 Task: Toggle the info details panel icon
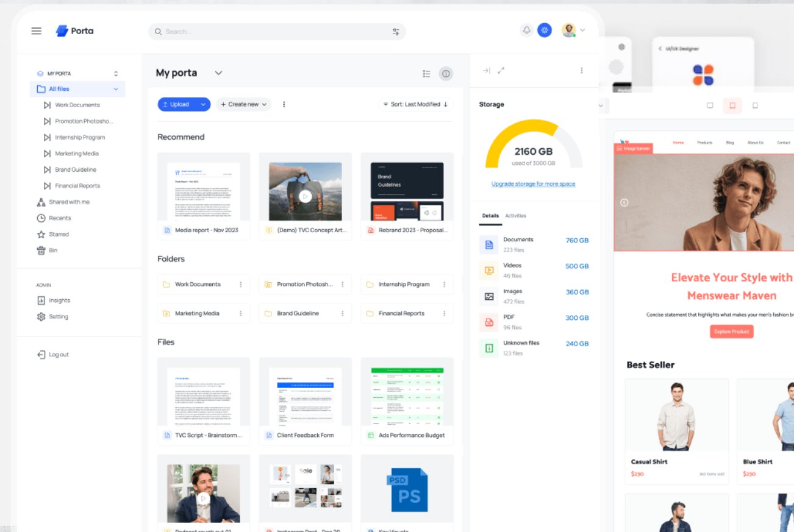tap(446, 74)
